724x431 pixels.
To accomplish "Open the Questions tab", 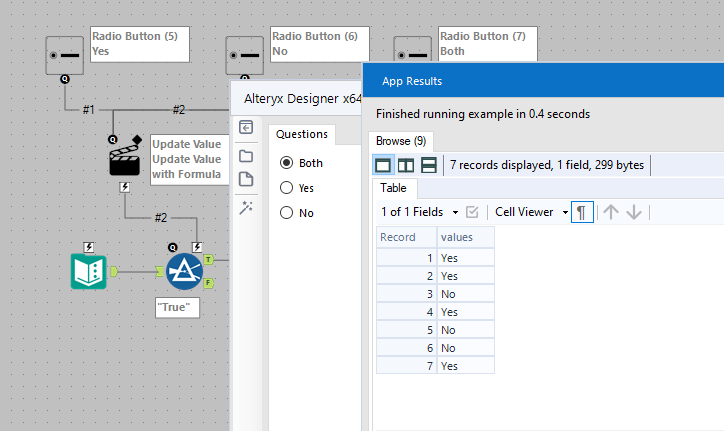I will click(x=302, y=134).
